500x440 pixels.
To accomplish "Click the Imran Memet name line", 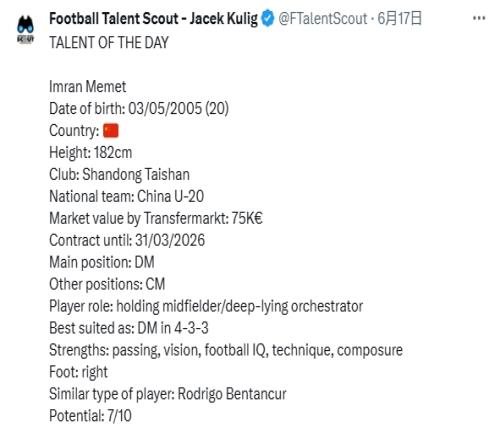I will pyautogui.click(x=87, y=87).
